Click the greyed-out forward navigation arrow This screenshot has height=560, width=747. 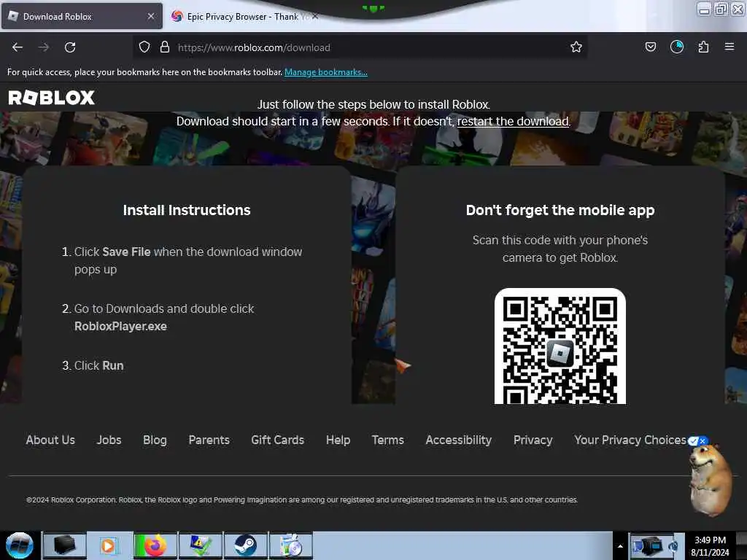44,47
